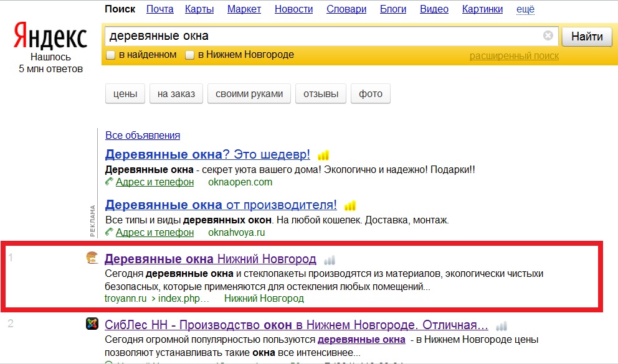Open result 'Деревянные окна Нижний Новгород'

point(210,259)
